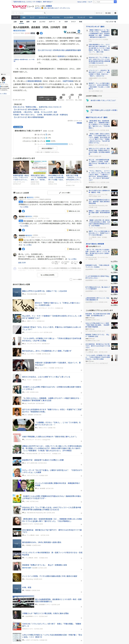Share 高橋成壽's comment on Facebook
Viewport: 129px width, 644px height.
(x=23, y=249)
